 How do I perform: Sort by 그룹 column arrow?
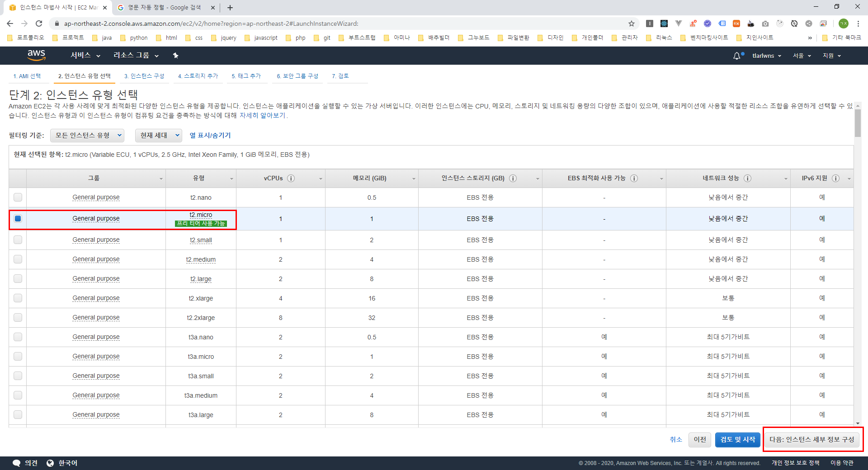pyautogui.click(x=161, y=179)
